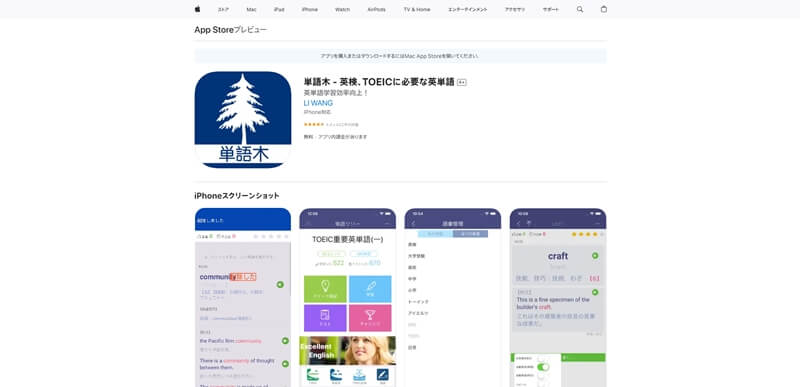Viewport: 800px width, 387px height.
Task: Click the play button beside 'the Pacific Rim' sentence
Action: pyautogui.click(x=285, y=341)
